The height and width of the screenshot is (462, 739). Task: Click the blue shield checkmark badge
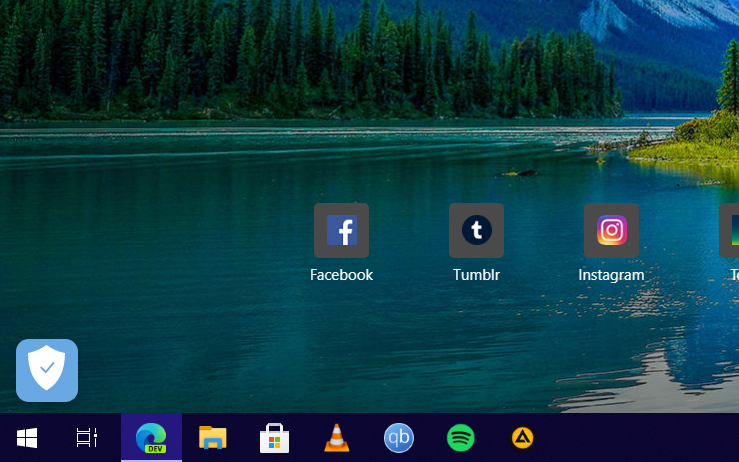47,370
